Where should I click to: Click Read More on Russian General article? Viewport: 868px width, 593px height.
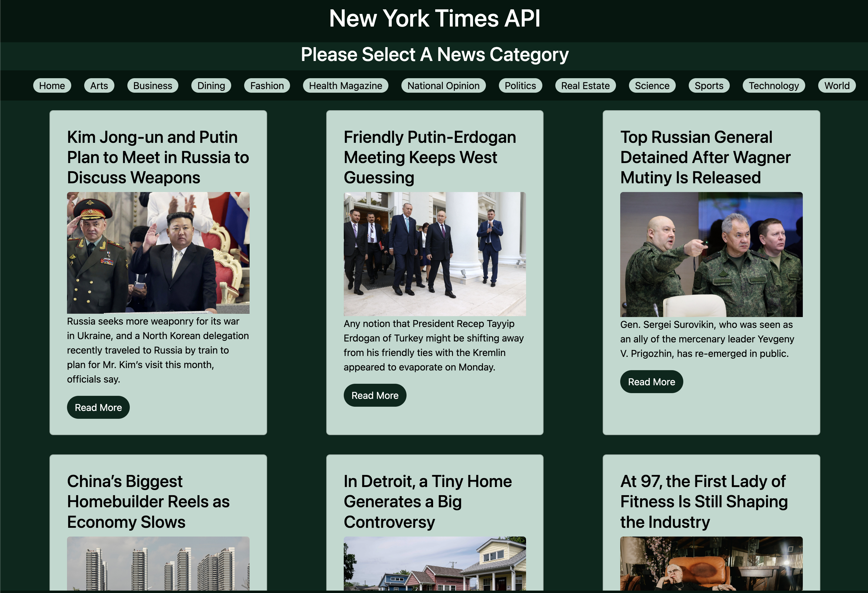point(651,382)
